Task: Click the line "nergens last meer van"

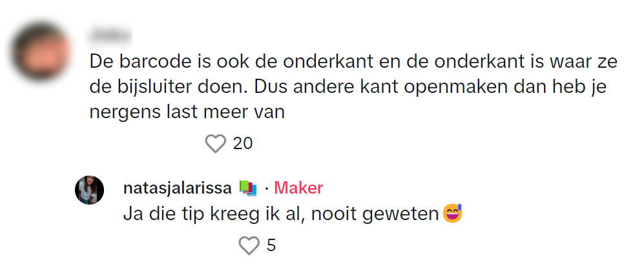Action: (187, 112)
